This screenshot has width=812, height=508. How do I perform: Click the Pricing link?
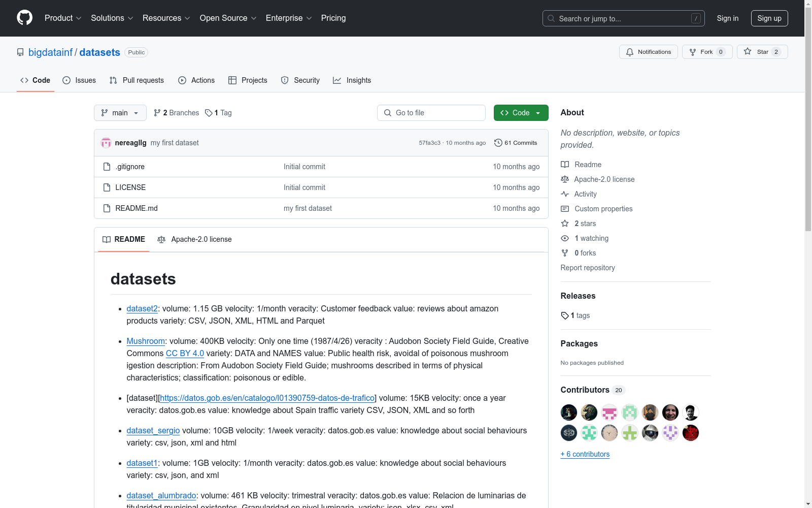point(333,18)
